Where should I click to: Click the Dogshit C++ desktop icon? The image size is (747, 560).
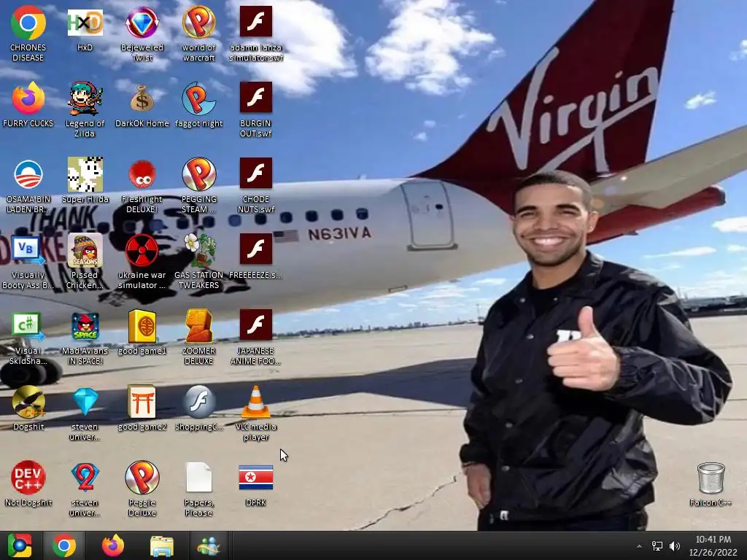click(28, 402)
